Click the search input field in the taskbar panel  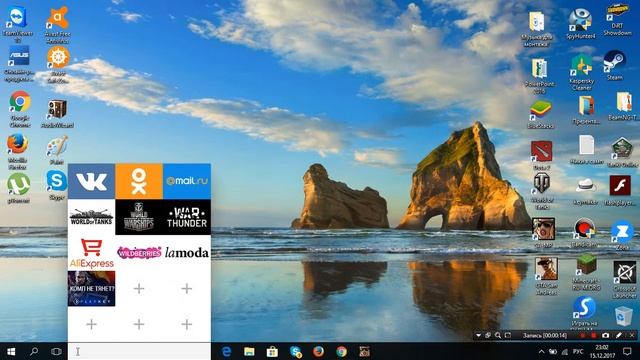pyautogui.click(x=139, y=351)
